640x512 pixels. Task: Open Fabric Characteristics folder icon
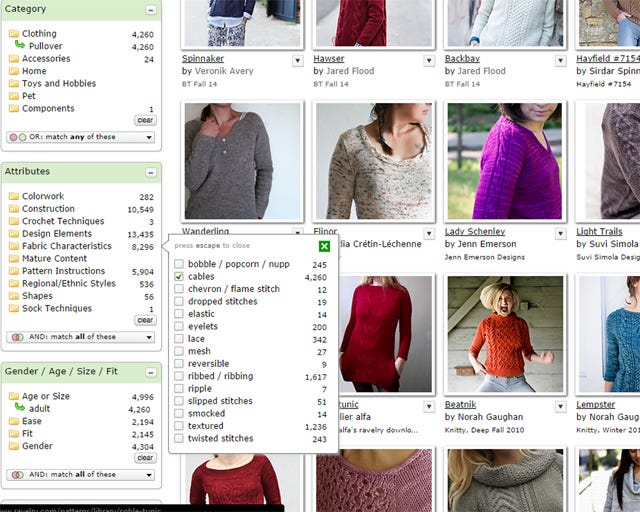coord(14,246)
